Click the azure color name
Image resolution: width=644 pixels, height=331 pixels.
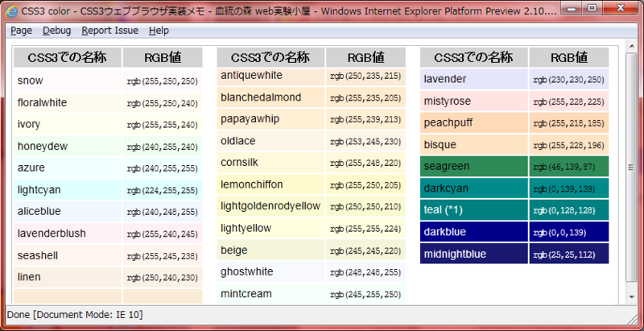click(x=31, y=168)
